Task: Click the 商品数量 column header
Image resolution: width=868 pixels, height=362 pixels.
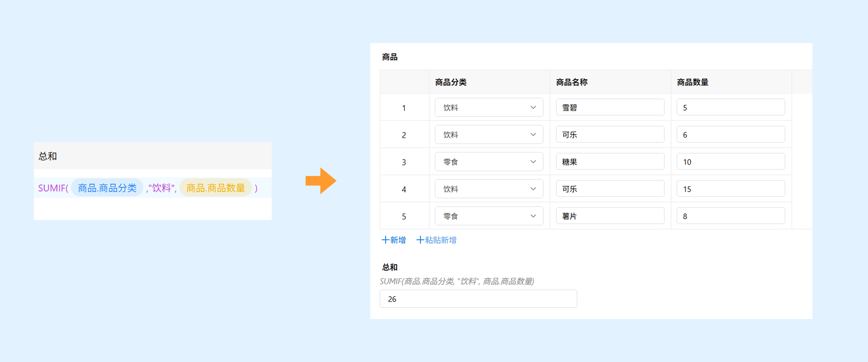Action: coord(693,82)
